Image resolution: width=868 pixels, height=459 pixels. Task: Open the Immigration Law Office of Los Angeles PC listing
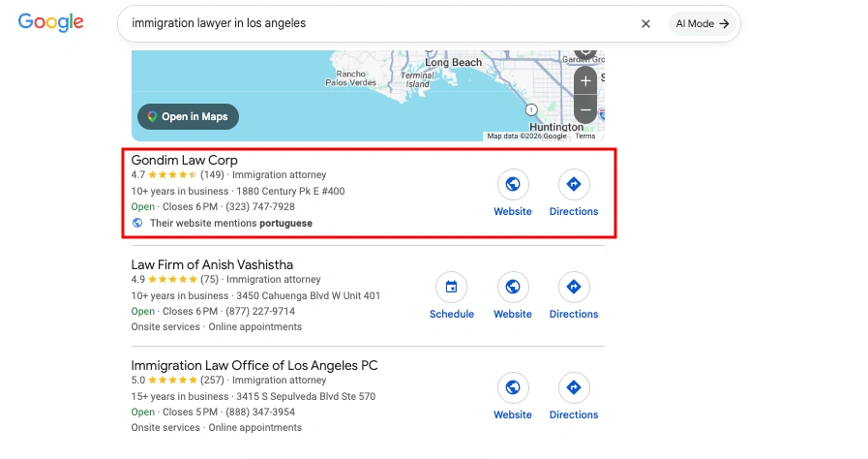pyautogui.click(x=254, y=365)
